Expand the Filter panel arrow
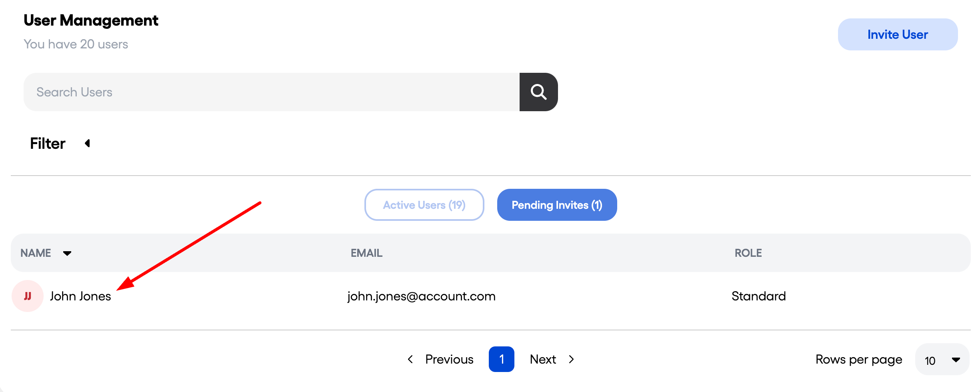 [x=87, y=143]
